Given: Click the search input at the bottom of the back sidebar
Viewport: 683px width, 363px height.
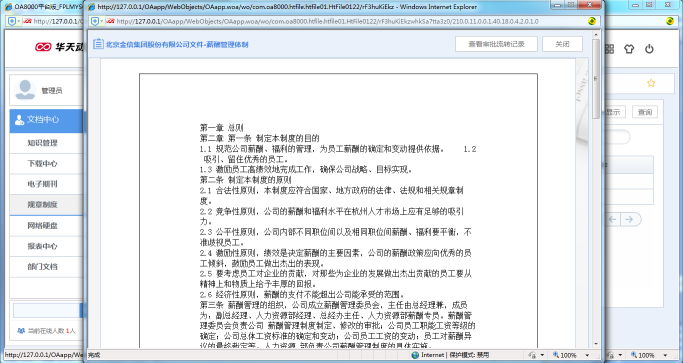Looking at the screenshot, I should [46, 310].
